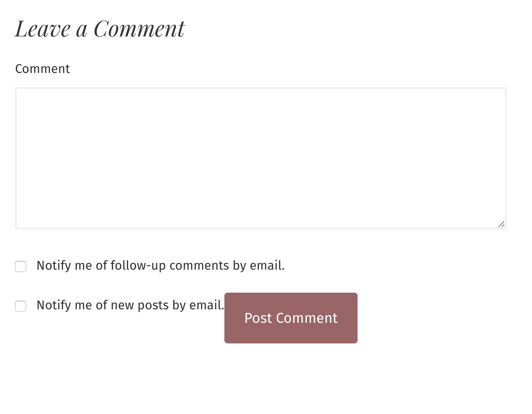Check the new posts notification box
The width and height of the screenshot is (532, 414).
coord(21,306)
